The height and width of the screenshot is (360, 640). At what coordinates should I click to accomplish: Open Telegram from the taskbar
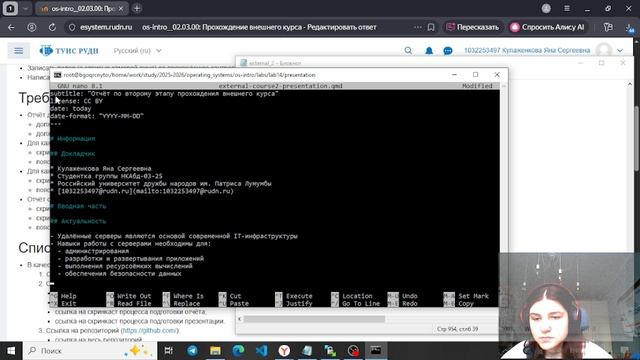[x=192, y=351]
